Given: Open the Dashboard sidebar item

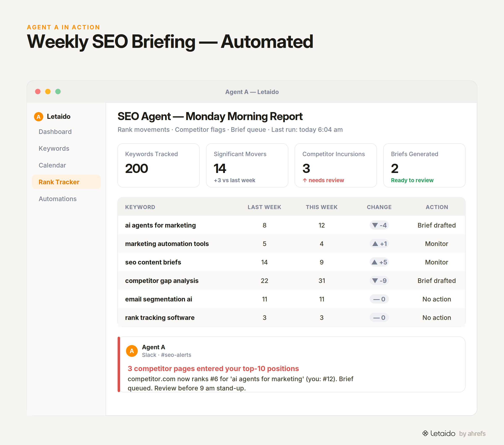Looking at the screenshot, I should [x=55, y=132].
